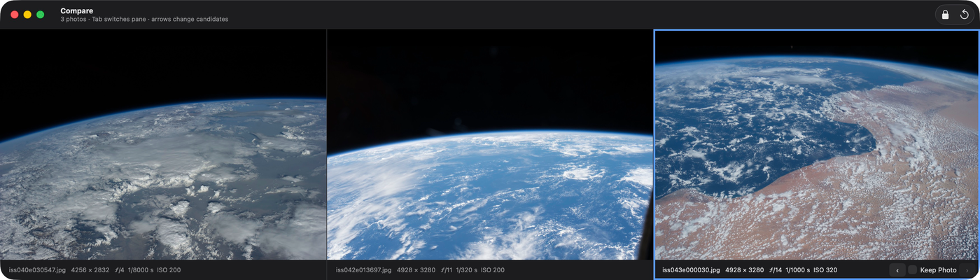Click the Compare window title
This screenshot has width=980, height=280.
click(x=77, y=10)
